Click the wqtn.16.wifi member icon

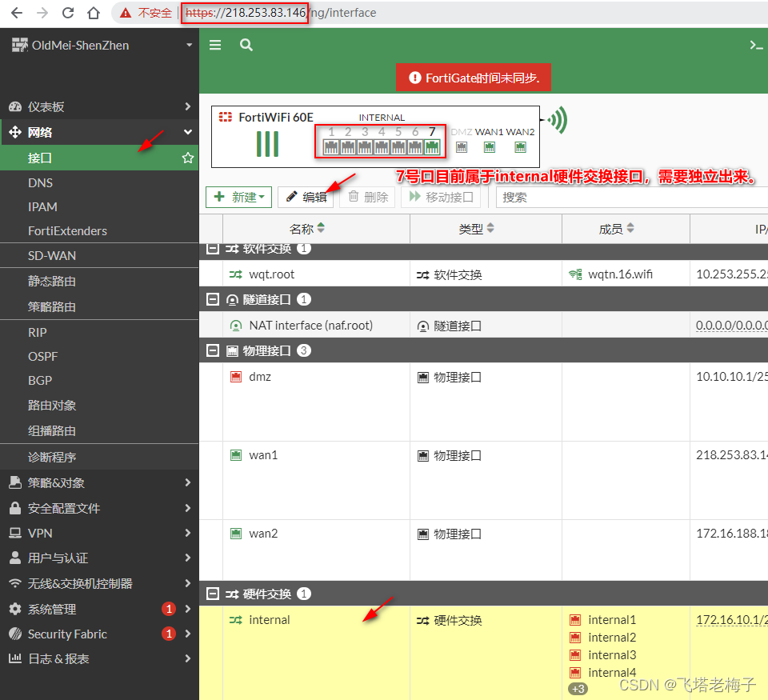[575, 274]
